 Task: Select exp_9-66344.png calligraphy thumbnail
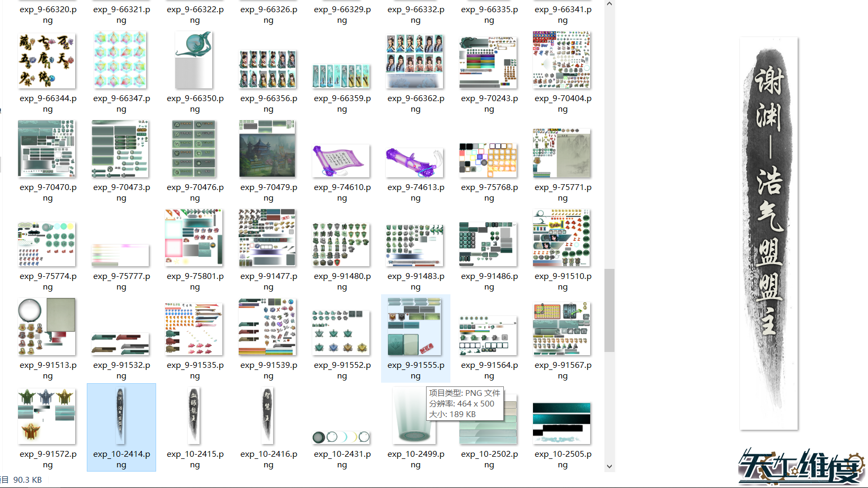pos(47,60)
